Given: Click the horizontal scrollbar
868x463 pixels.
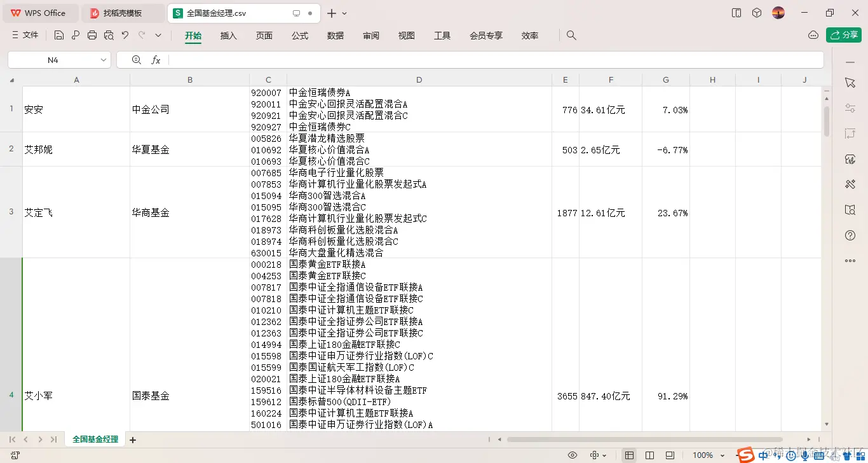Looking at the screenshot, I should click(x=645, y=439).
